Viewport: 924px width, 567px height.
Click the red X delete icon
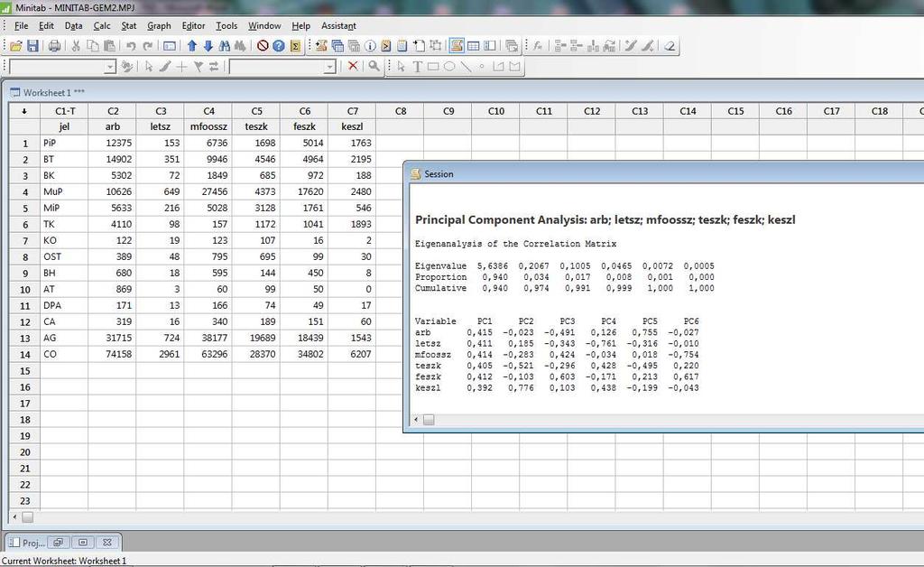353,66
